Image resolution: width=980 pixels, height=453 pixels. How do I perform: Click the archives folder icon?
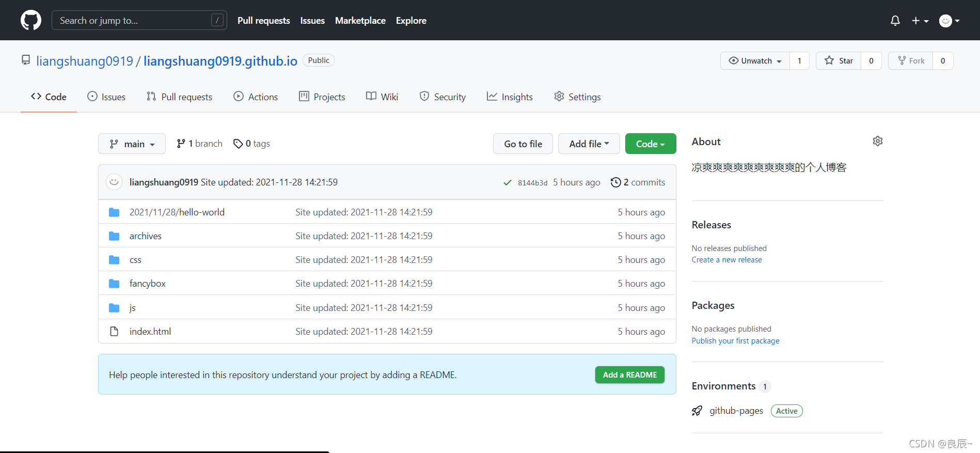tap(114, 236)
